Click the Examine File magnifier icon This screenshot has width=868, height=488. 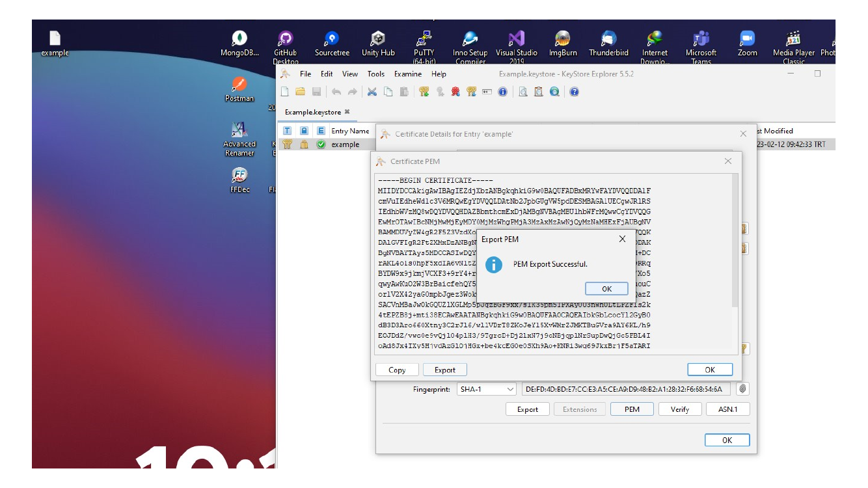pos(523,92)
